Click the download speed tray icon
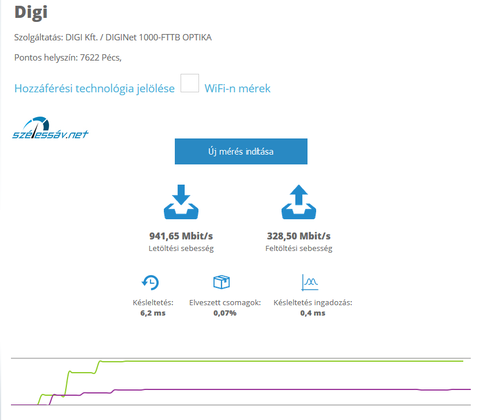480x420 pixels. [181, 202]
